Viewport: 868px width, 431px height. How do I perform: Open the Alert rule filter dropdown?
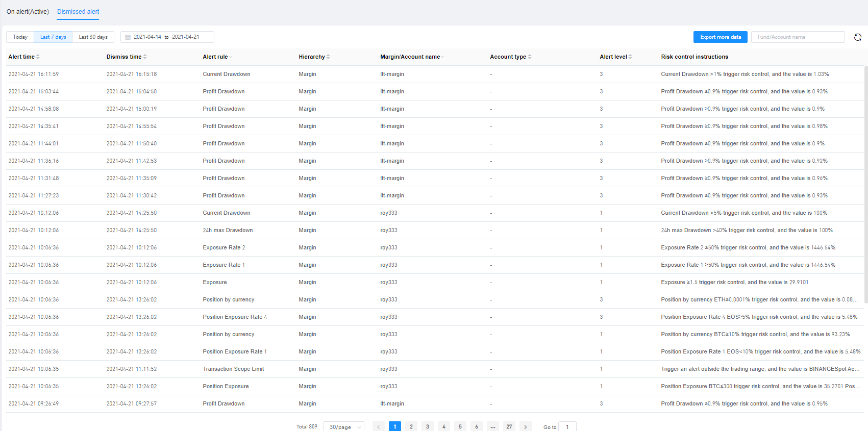(x=231, y=57)
